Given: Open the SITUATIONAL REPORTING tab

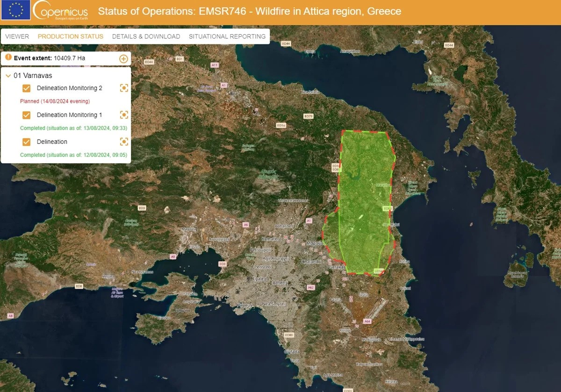Looking at the screenshot, I should (227, 36).
